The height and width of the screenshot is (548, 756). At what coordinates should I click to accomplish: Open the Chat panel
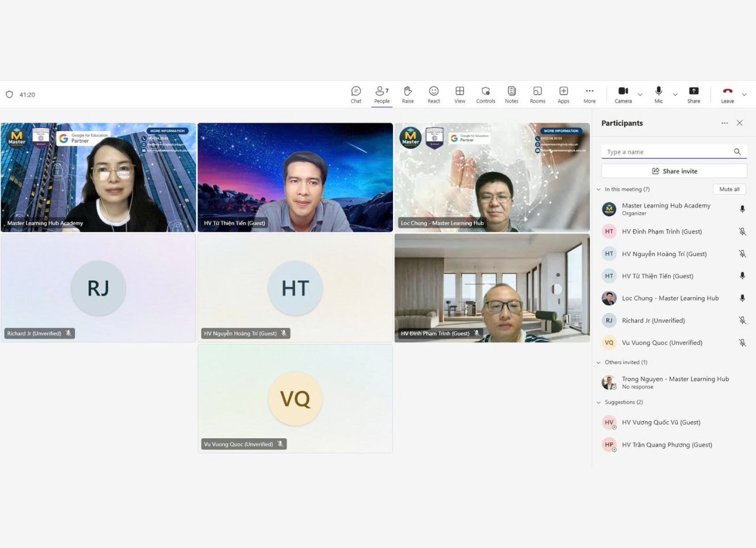[355, 95]
